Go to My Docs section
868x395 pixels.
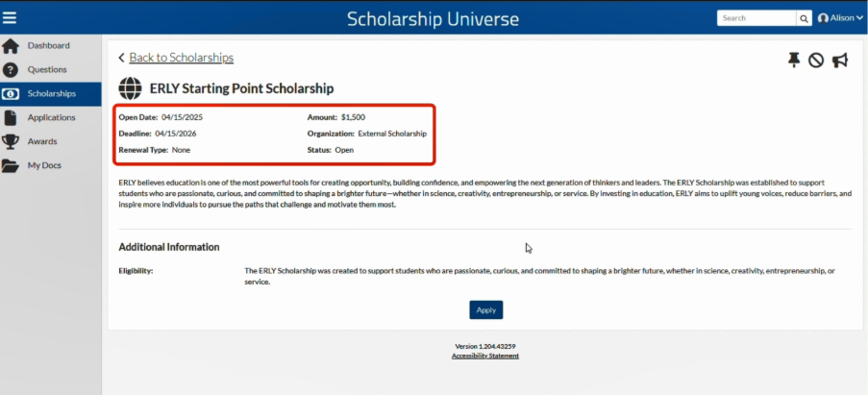click(51, 165)
